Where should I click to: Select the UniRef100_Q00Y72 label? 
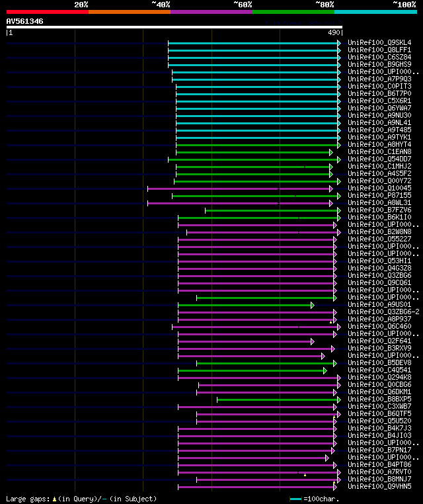(x=379, y=181)
